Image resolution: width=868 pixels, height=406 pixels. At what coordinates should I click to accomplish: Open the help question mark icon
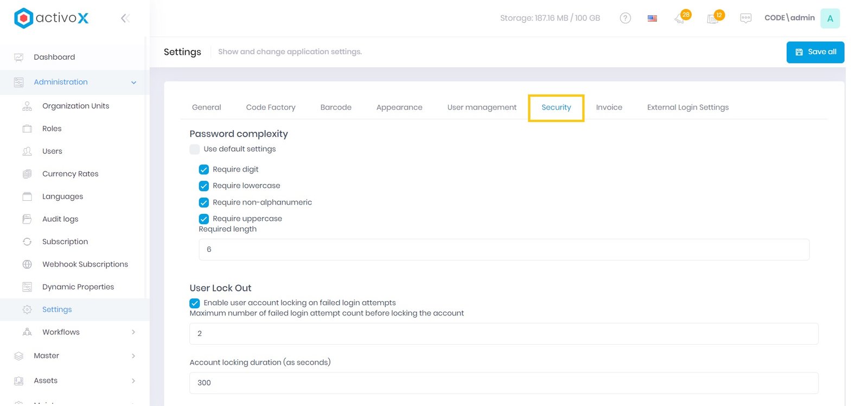coord(625,18)
